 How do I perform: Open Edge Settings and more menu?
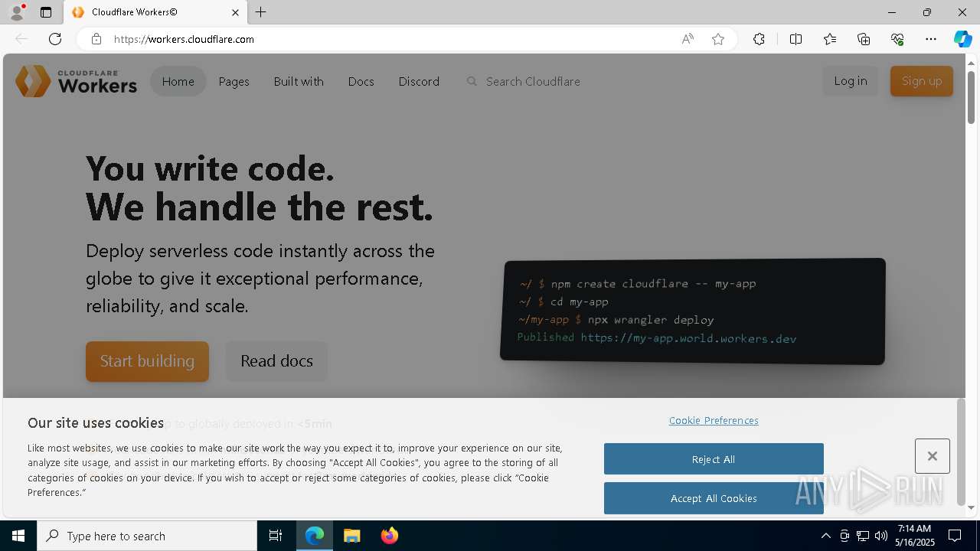(931, 39)
